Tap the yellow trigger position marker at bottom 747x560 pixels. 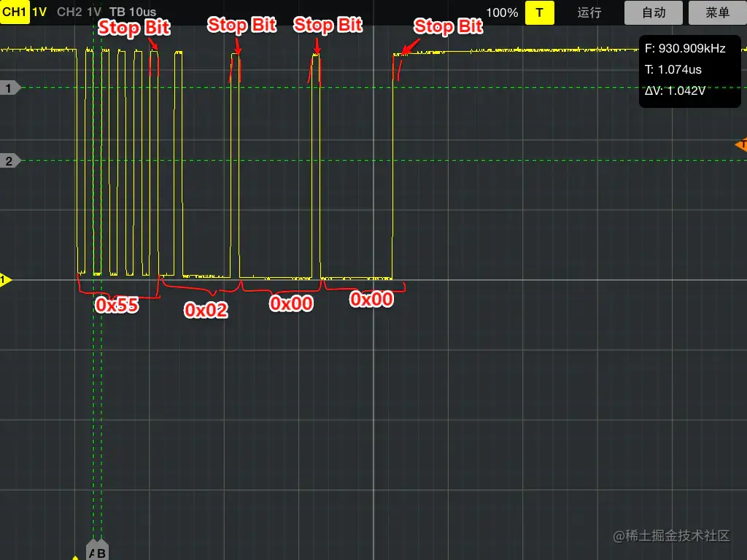75,557
